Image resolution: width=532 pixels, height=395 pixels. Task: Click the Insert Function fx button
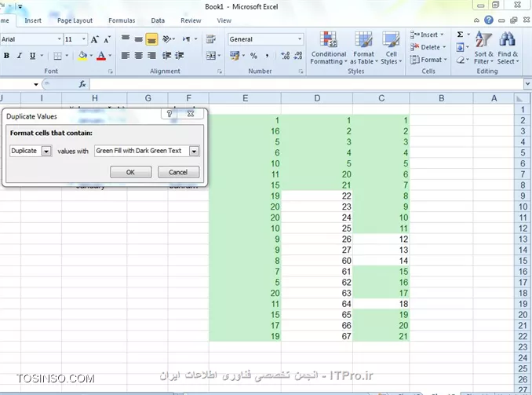(x=82, y=84)
